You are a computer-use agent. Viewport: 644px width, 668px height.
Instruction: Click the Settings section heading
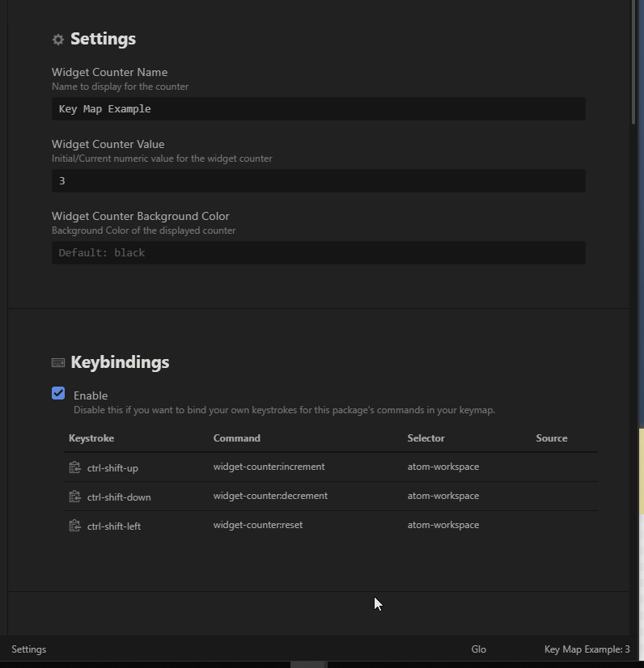point(103,39)
